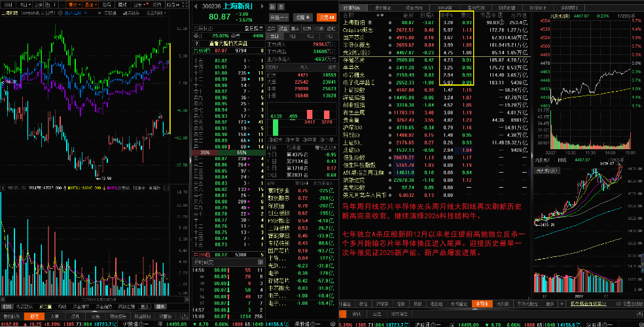The image size is (644, 327).
Task: Click 沪股通 entry in status bar
Action: (x=135, y=324)
